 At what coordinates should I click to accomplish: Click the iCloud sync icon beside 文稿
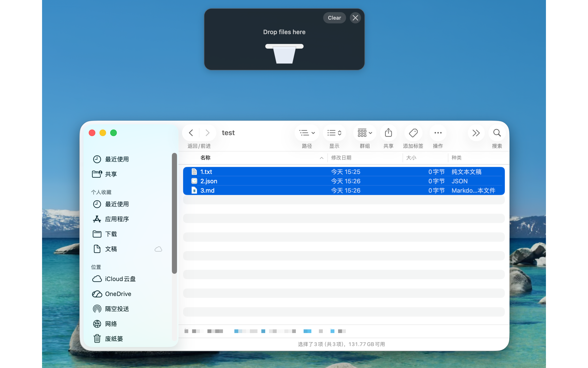pyautogui.click(x=158, y=249)
